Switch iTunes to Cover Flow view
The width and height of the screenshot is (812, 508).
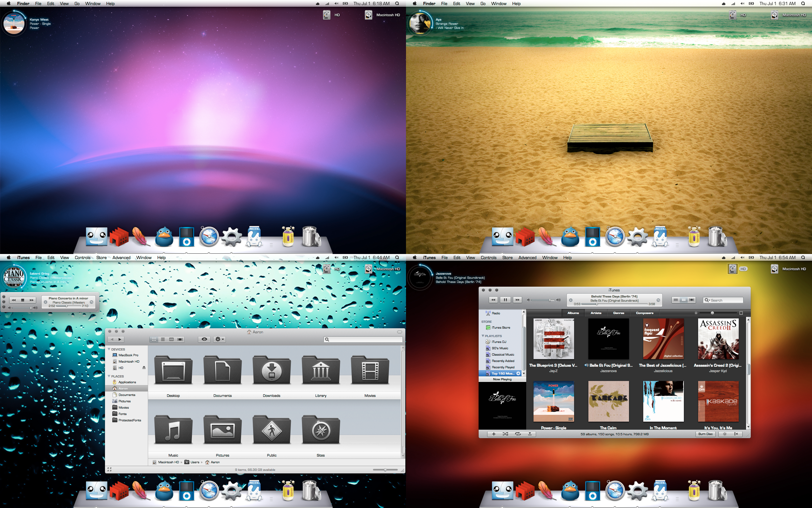pyautogui.click(x=691, y=300)
